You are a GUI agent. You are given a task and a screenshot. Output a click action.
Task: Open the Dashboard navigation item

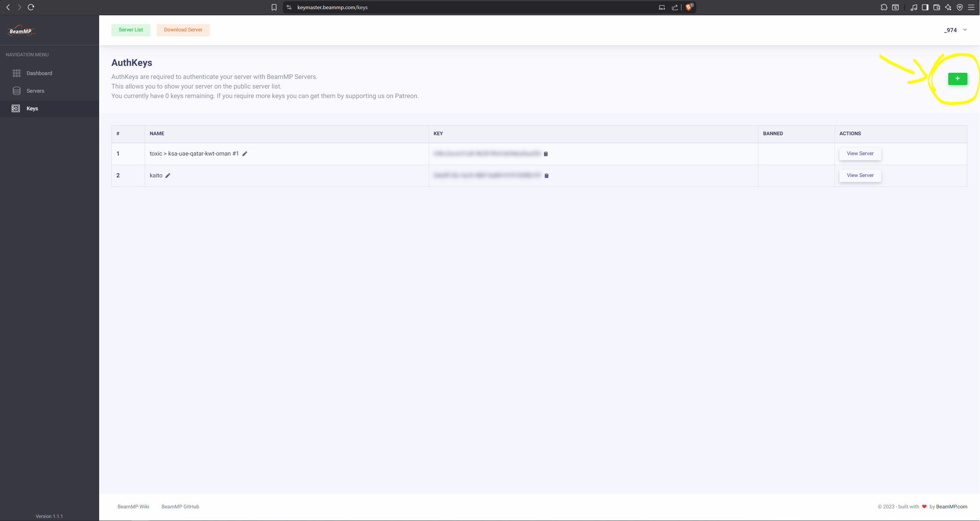coord(39,73)
